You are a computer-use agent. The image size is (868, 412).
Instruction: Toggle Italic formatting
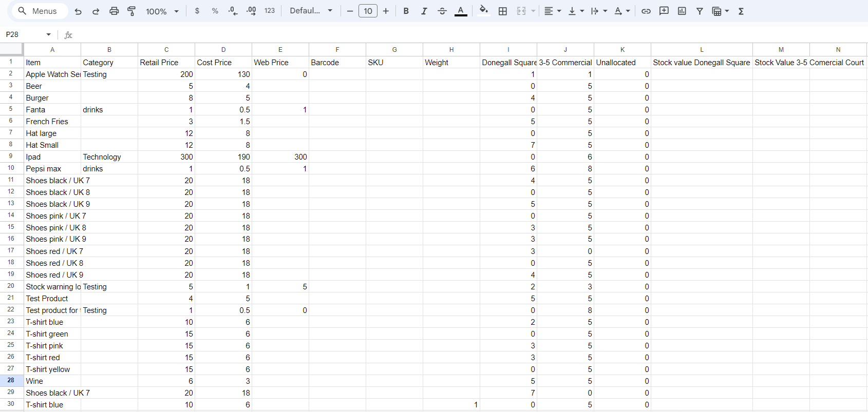pyautogui.click(x=424, y=11)
